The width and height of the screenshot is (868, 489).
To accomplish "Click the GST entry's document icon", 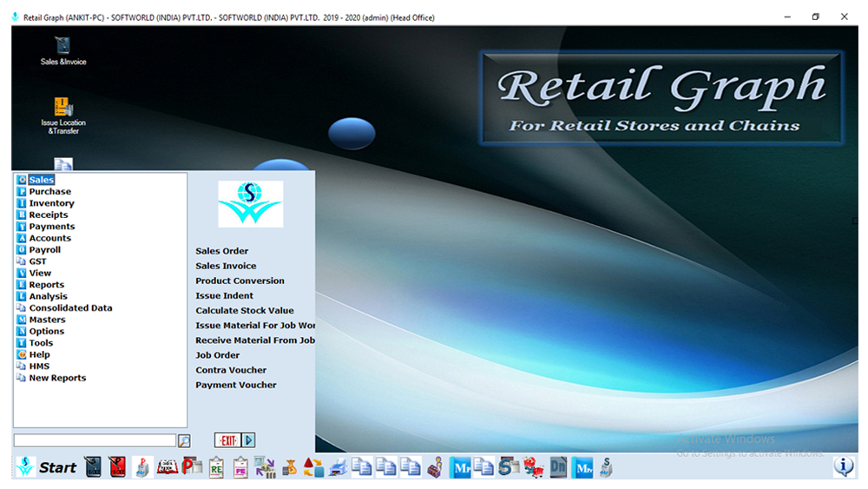I will tap(22, 261).
